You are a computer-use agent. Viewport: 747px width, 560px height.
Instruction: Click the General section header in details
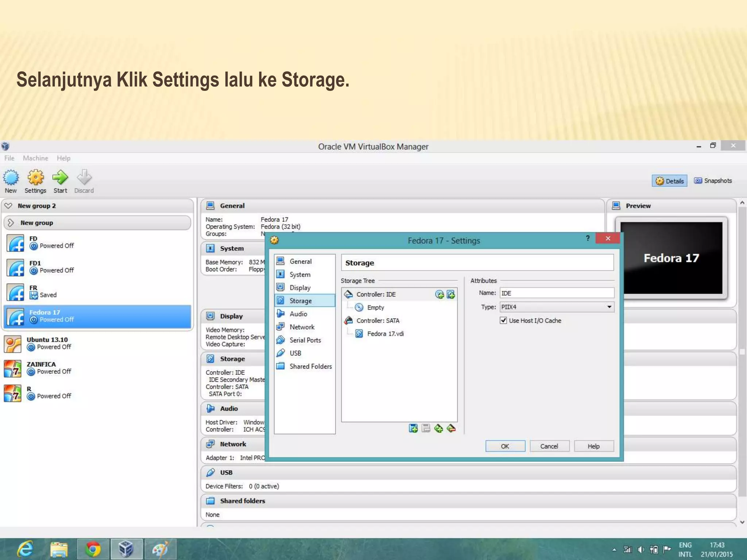(402, 206)
